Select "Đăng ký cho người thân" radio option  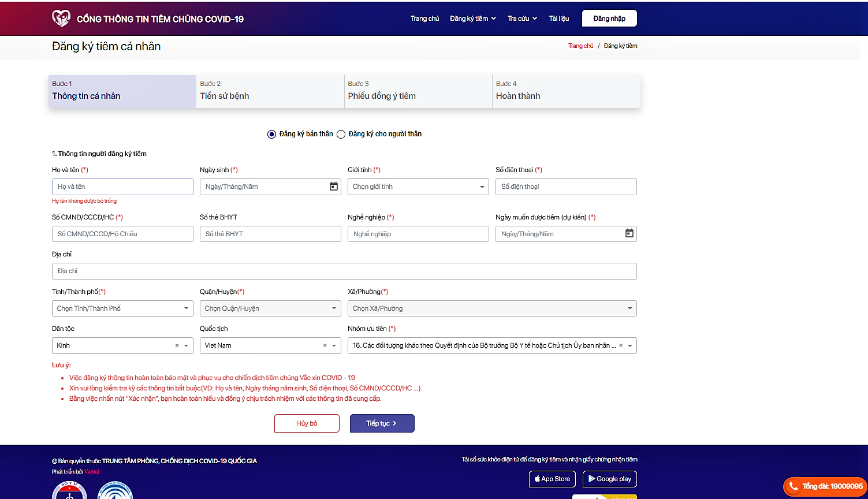341,134
